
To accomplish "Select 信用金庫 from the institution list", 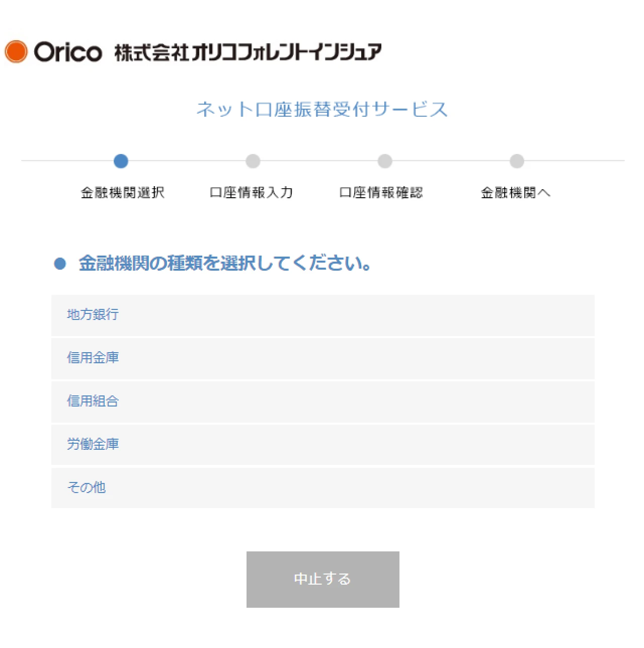I will click(x=93, y=358).
